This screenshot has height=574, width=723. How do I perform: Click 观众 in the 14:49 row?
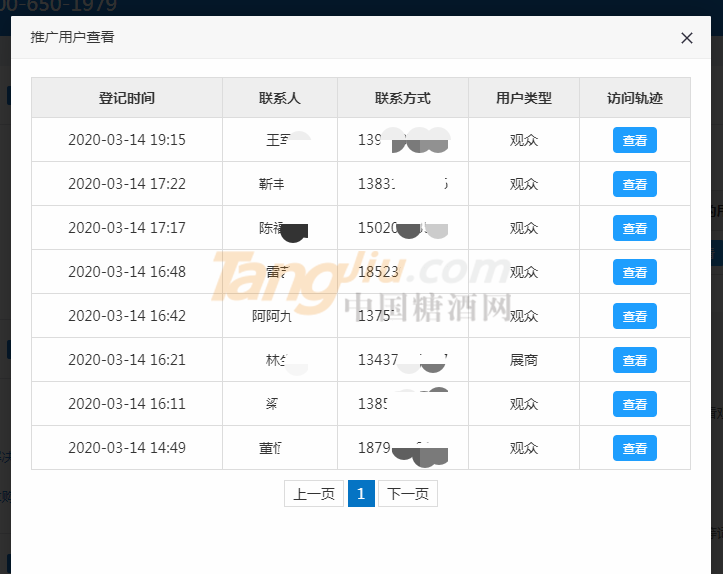tap(524, 448)
